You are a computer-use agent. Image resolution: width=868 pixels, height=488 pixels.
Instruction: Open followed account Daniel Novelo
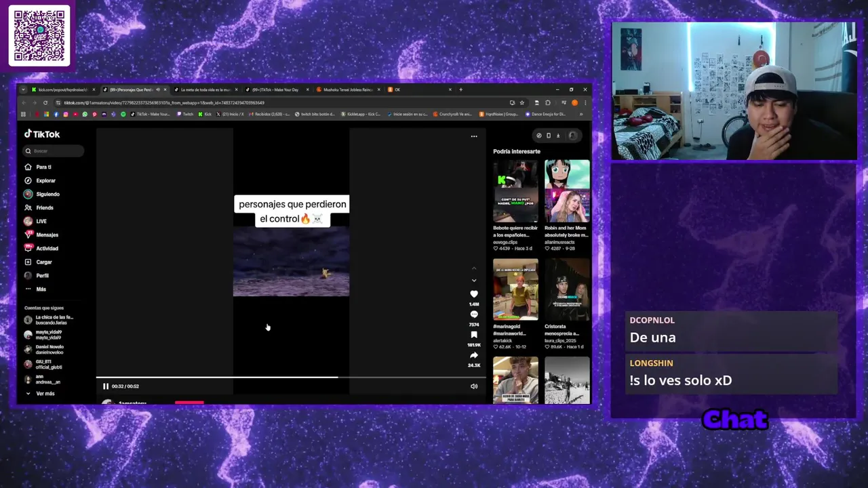pos(44,350)
